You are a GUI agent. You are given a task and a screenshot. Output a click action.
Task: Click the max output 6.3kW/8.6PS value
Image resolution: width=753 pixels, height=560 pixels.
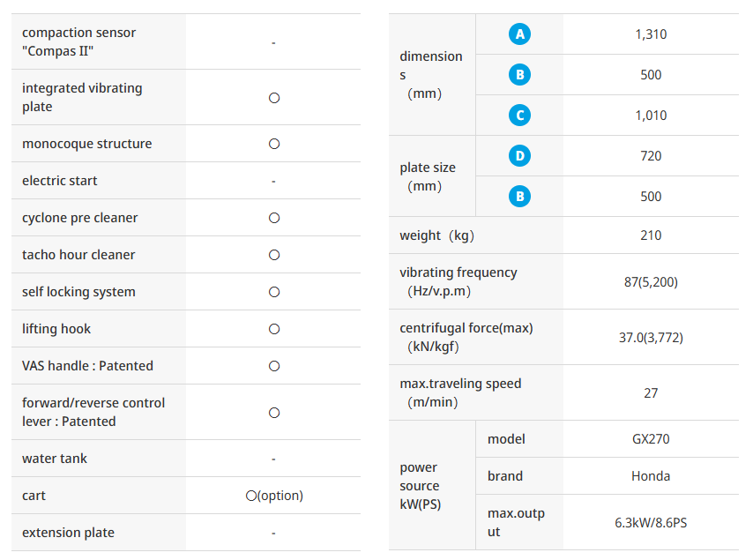coord(651,523)
